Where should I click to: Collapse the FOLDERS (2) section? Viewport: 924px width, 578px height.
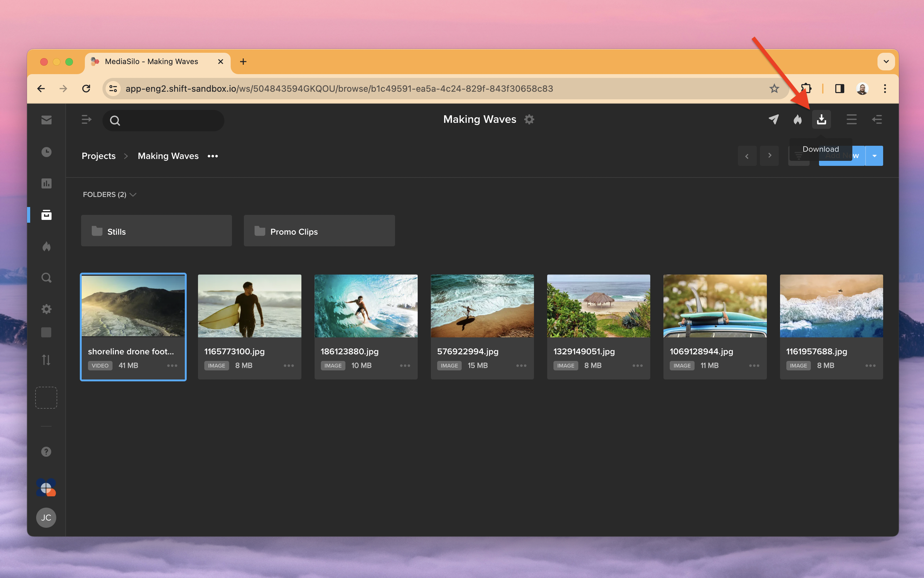click(109, 194)
